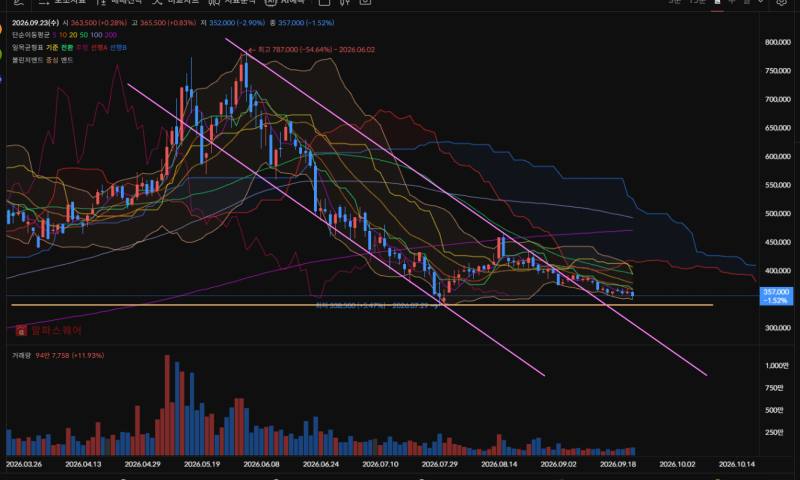Click the green circle at left edge

(x=1, y=54)
